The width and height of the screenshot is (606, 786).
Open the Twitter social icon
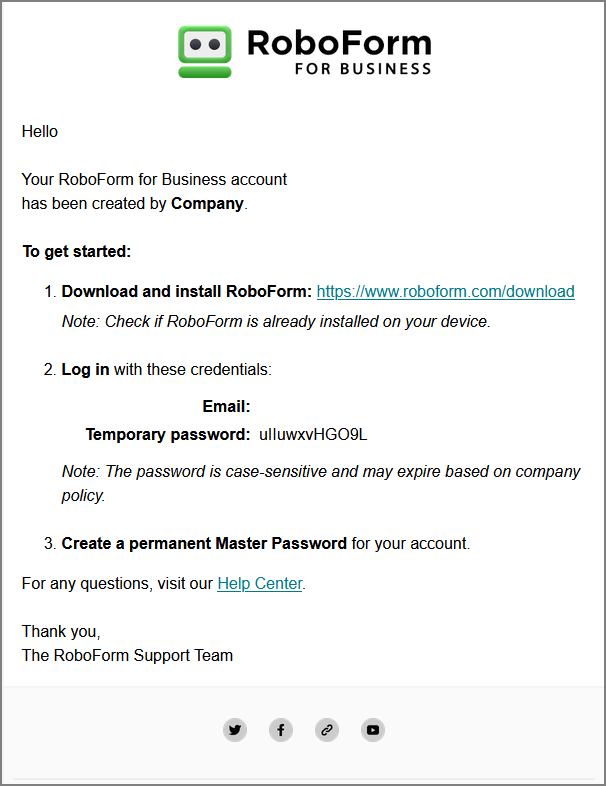pos(235,730)
